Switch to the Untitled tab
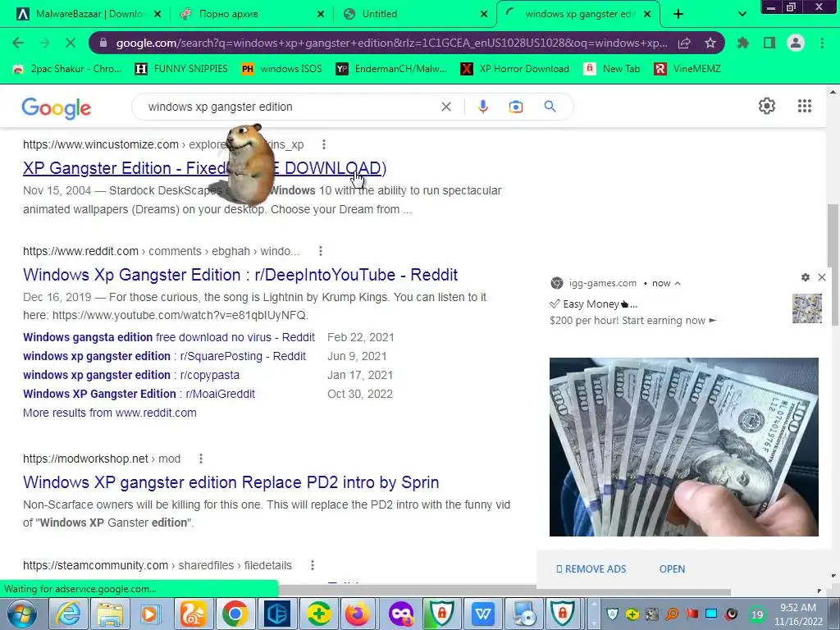This screenshot has width=840, height=630. pos(414,14)
